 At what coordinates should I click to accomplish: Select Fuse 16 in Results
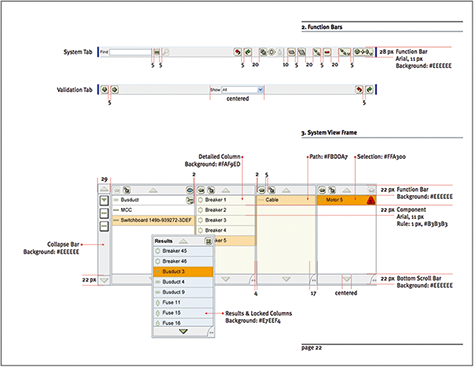(x=183, y=323)
